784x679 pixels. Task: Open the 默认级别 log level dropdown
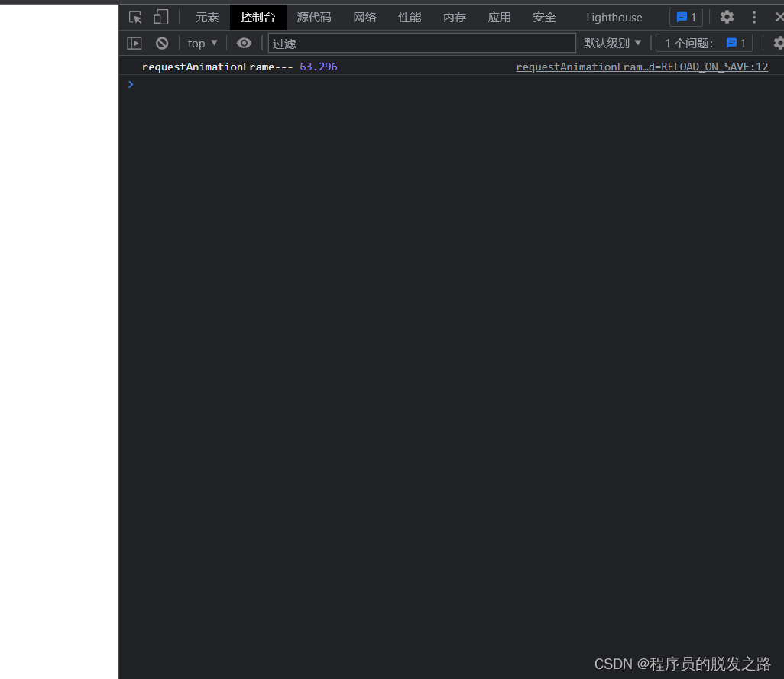click(612, 43)
